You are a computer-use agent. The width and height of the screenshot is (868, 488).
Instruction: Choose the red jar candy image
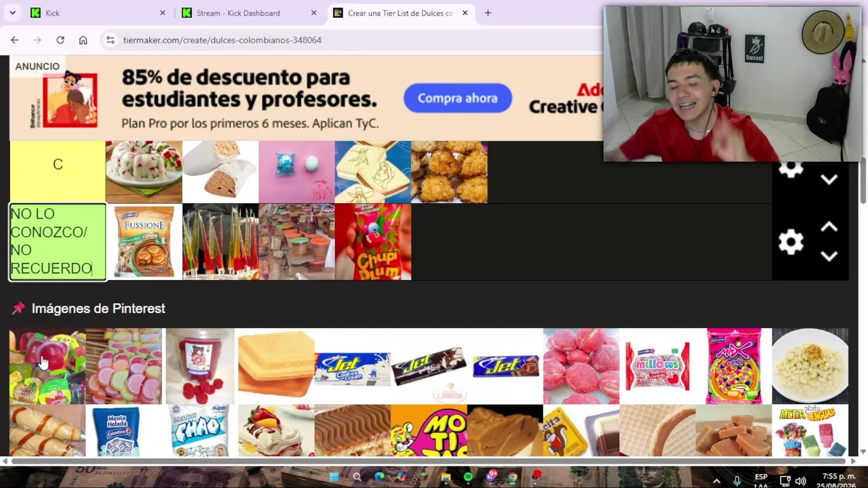(200, 367)
